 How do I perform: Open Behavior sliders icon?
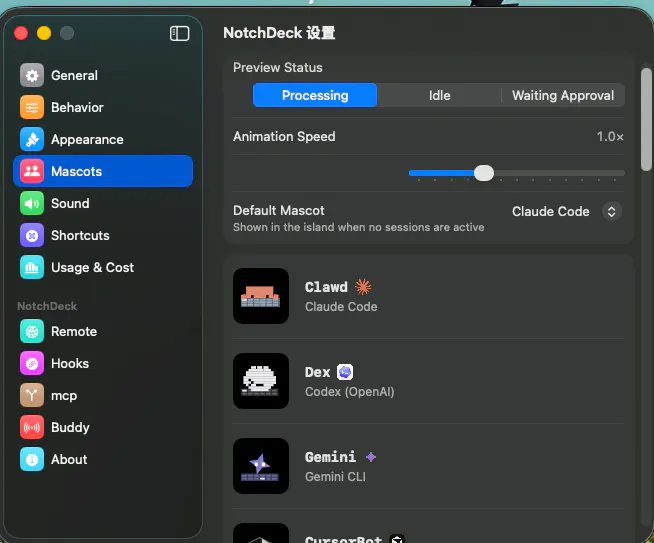[32, 107]
